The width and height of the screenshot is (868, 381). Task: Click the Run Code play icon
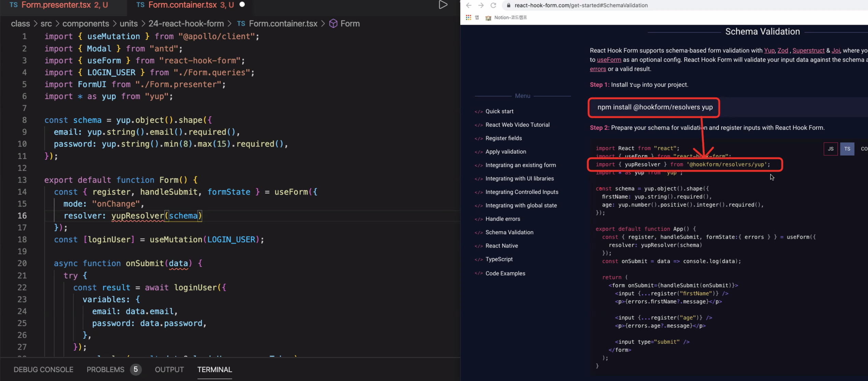point(443,5)
